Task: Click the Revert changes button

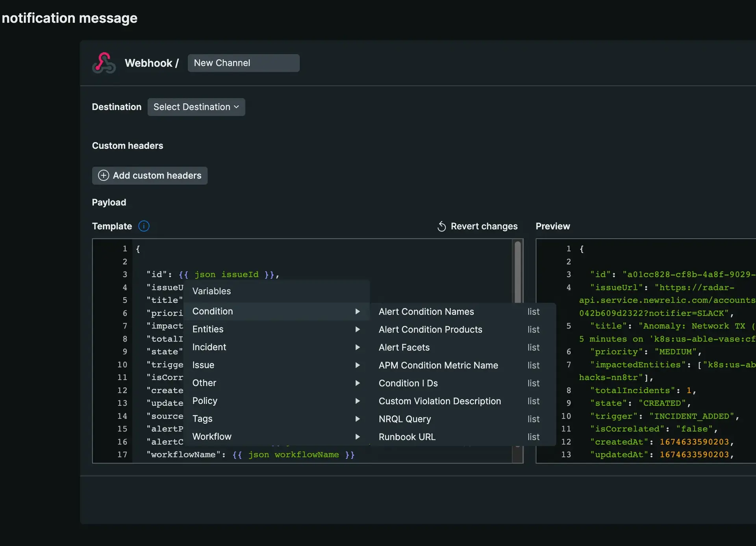Action: tap(484, 227)
